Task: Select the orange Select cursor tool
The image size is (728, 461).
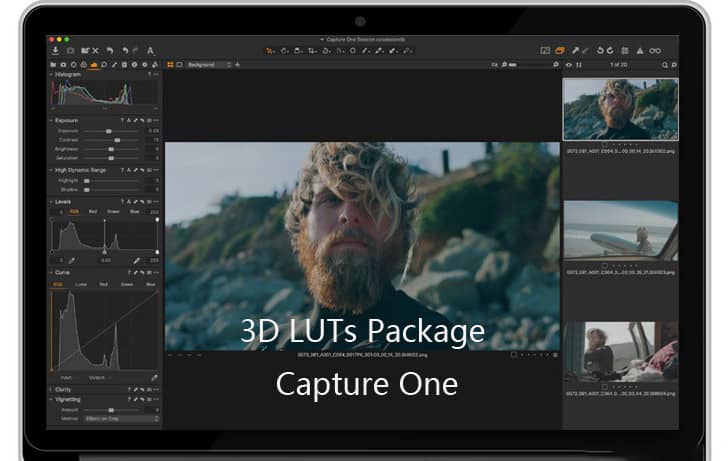Action: point(269,51)
